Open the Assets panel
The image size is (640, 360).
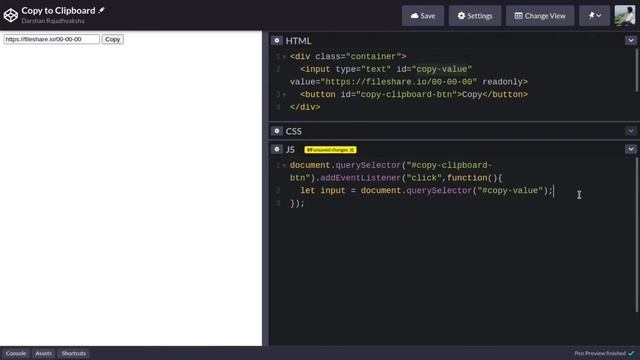[44, 353]
